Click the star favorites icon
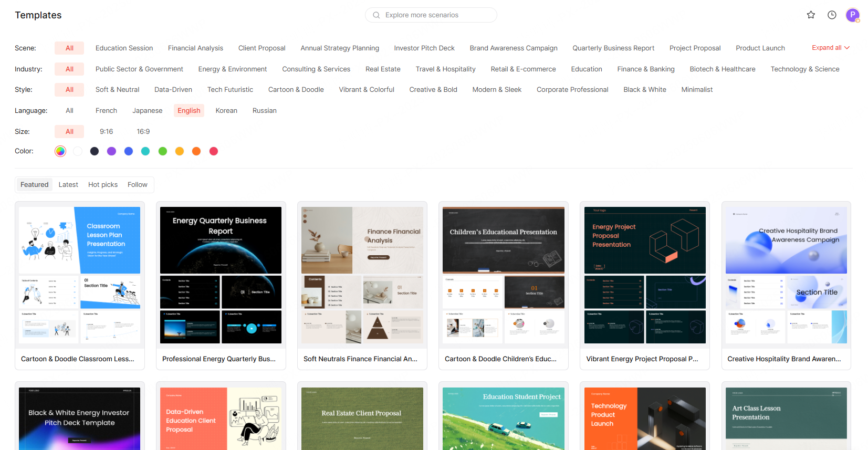This screenshot has height=450, width=868. 811,15
